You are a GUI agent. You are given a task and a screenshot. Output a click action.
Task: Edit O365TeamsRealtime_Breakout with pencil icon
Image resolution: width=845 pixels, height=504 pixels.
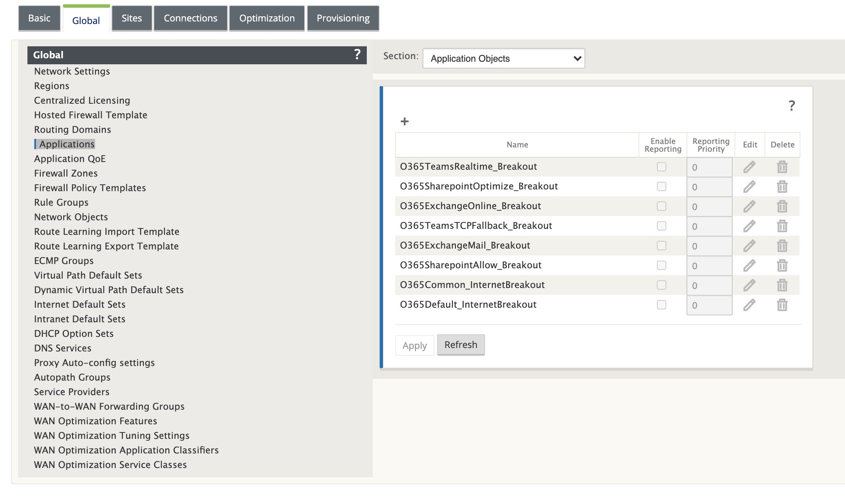(749, 167)
